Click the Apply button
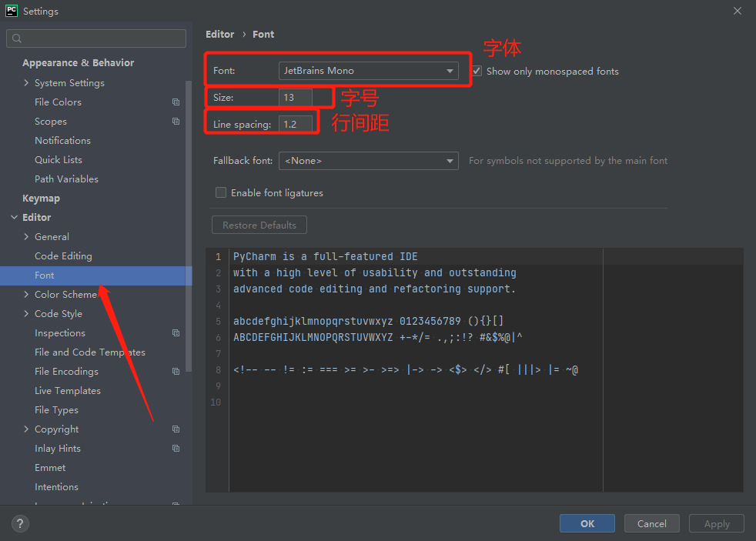Screen dimensions: 756x541 (x=717, y=523)
